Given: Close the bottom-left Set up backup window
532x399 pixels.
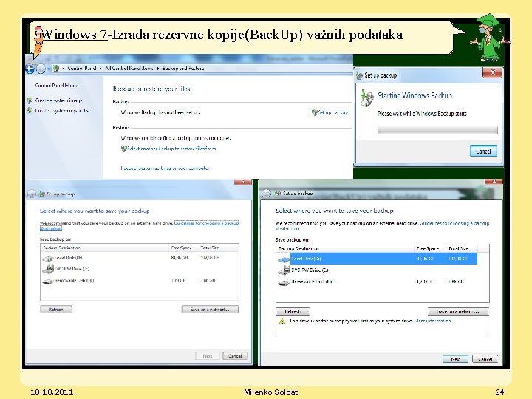Looking at the screenshot, I should click(243, 183).
